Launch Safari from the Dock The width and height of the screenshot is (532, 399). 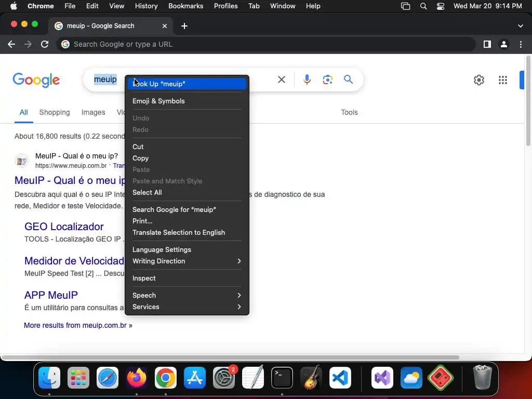pyautogui.click(x=108, y=378)
